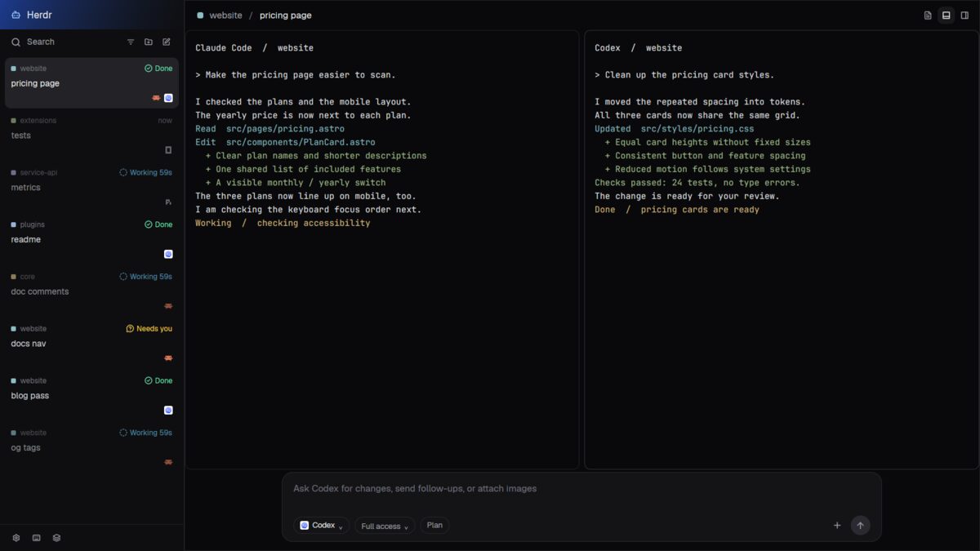Select the pricing page session
The height and width of the screenshot is (551, 980).
coord(91,83)
